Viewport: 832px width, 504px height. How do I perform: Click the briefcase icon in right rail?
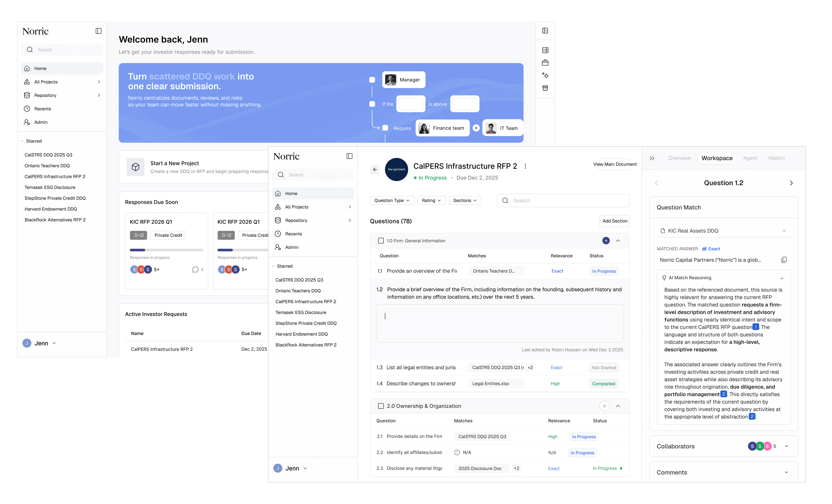545,63
